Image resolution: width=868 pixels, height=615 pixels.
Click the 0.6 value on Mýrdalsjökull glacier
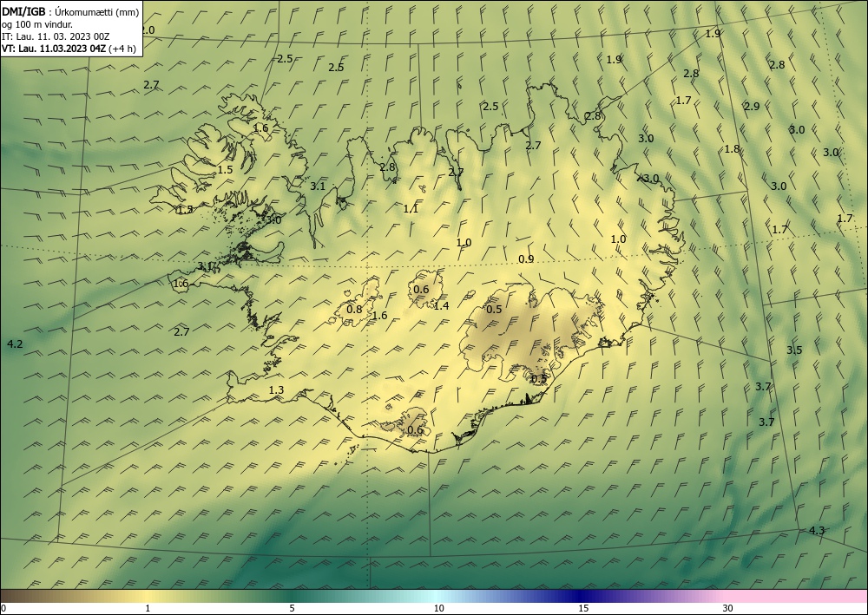(415, 429)
